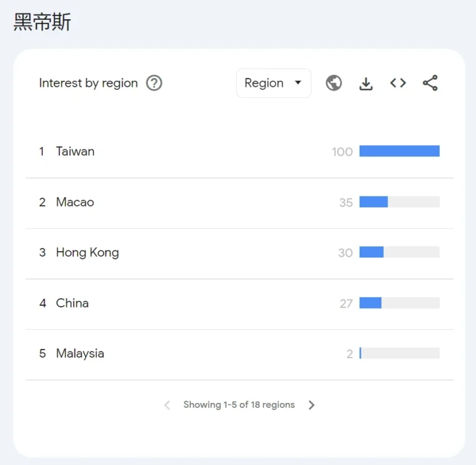The image size is (476, 465).
Task: Click the share icon
Action: [430, 83]
